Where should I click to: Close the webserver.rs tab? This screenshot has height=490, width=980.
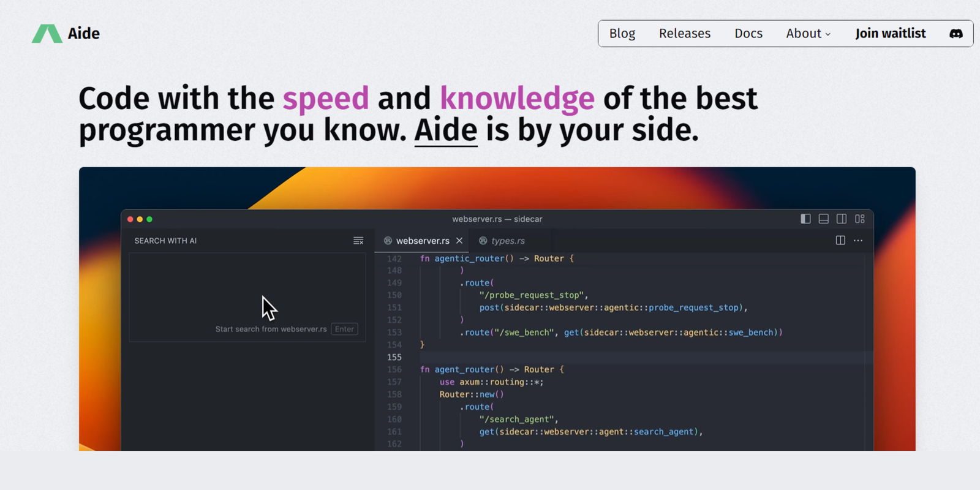tap(459, 241)
